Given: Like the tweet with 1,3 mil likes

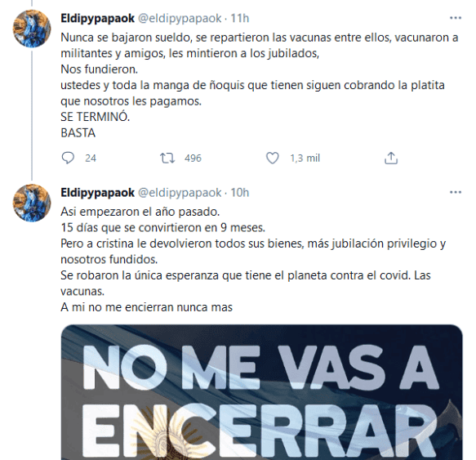Looking at the screenshot, I should click(x=273, y=158).
